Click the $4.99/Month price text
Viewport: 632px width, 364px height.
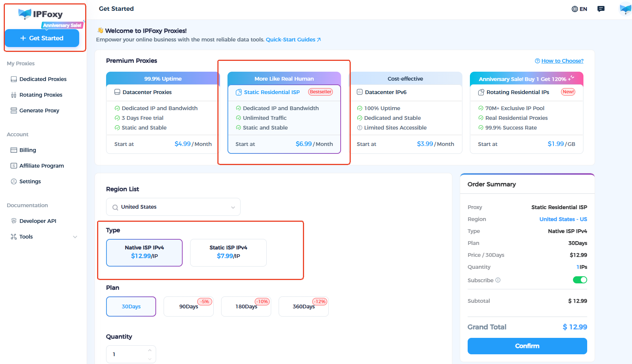tap(193, 144)
